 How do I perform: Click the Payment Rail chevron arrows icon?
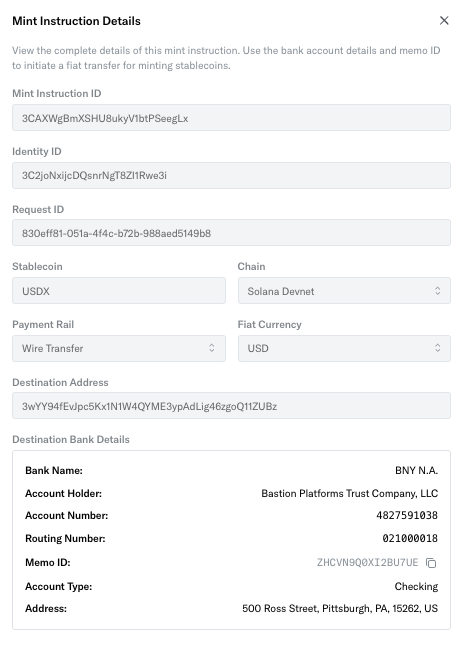click(212, 348)
